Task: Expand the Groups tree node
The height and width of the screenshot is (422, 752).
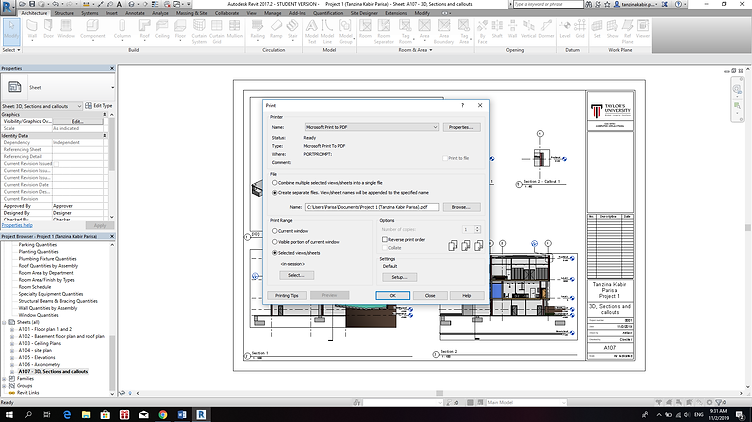Action: point(4,386)
